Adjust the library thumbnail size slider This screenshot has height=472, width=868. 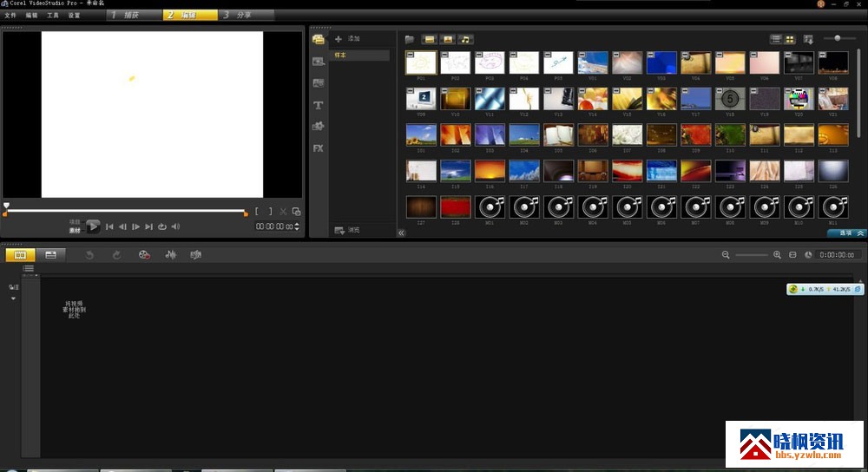click(x=838, y=38)
